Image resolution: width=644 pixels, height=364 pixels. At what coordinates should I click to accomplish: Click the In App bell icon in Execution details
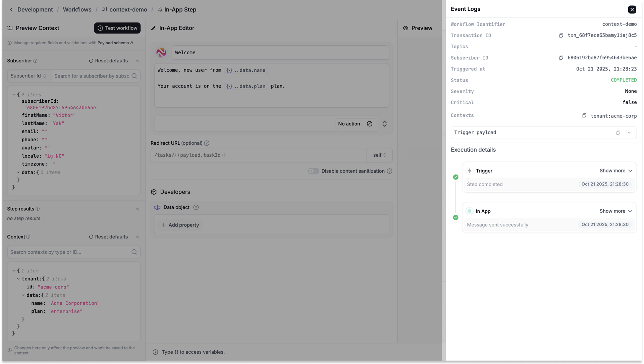(469, 211)
